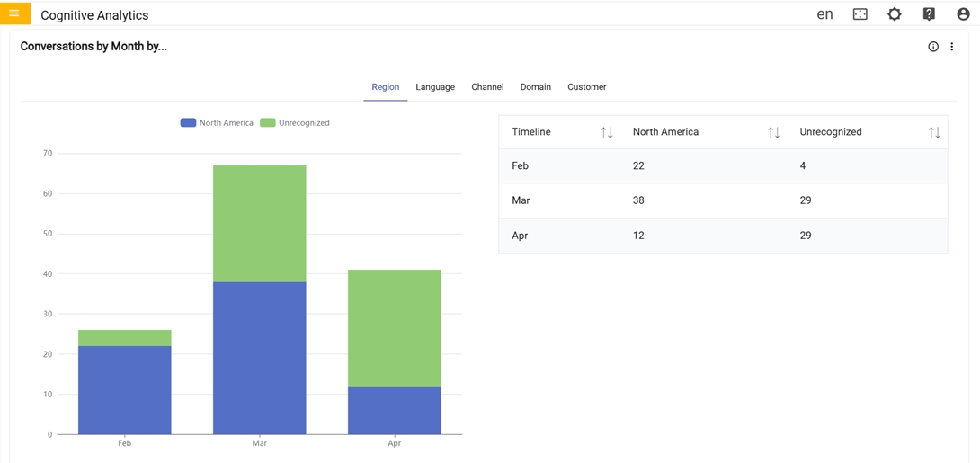Open the Customer tab
This screenshot has height=463, width=980.
586,87
